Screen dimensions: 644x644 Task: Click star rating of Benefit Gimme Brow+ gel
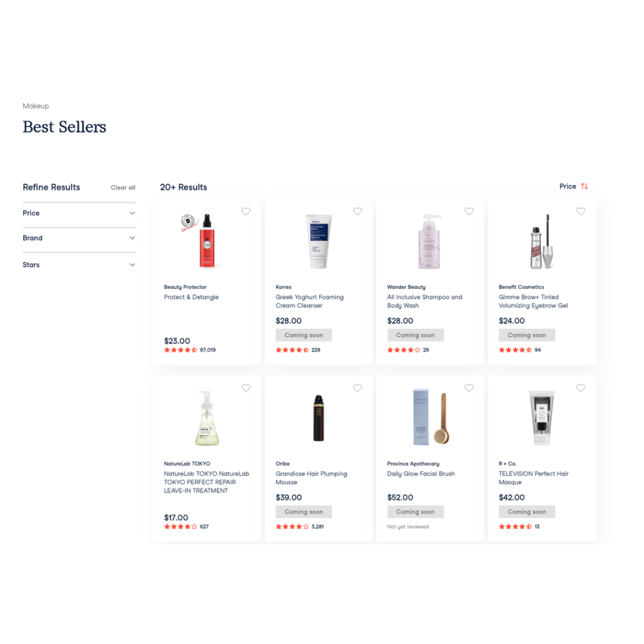[515, 350]
